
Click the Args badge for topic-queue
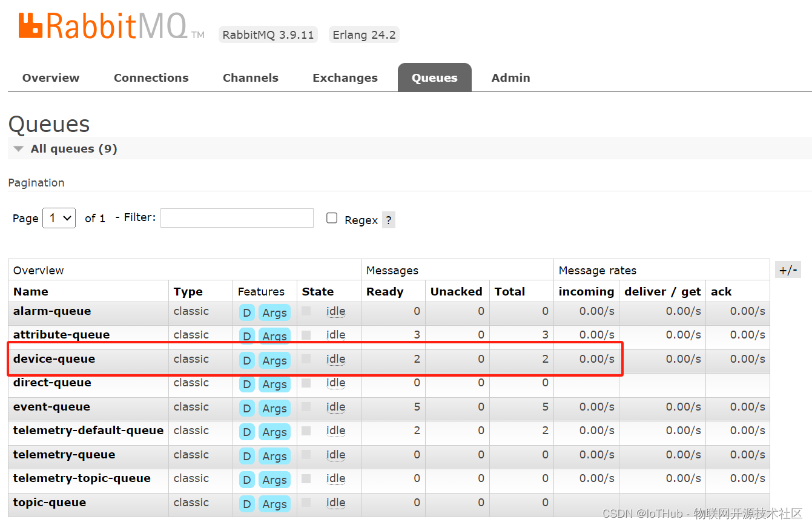[274, 504]
